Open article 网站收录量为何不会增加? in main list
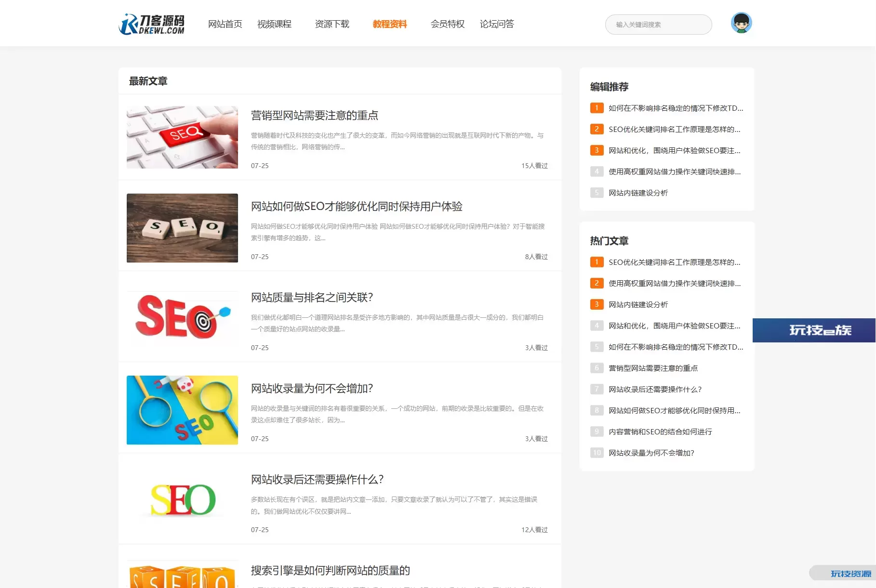 click(312, 388)
